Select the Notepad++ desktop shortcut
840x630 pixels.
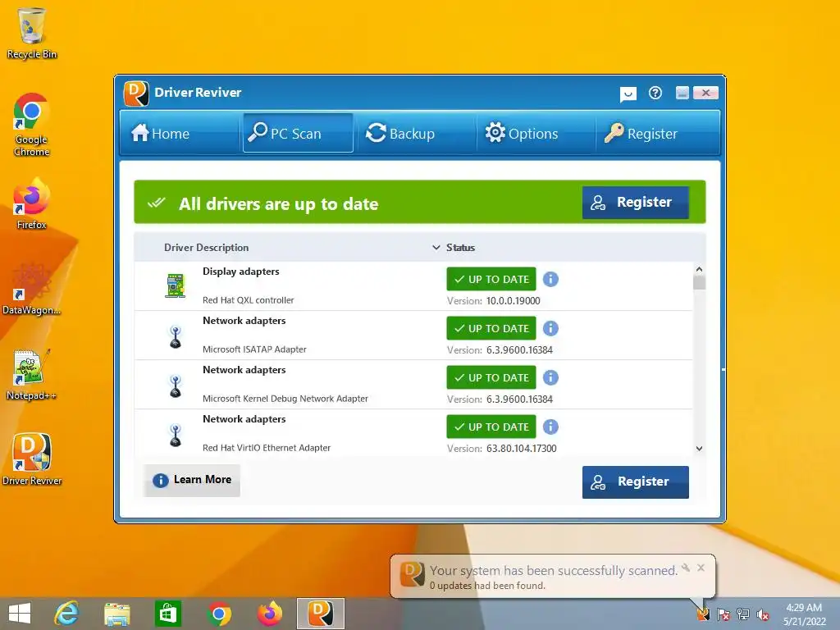pos(32,374)
